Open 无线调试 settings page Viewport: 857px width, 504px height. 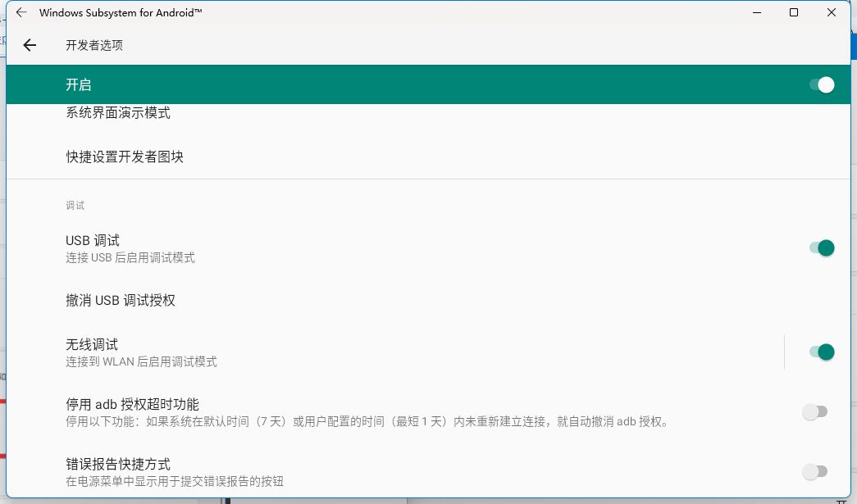coord(394,352)
